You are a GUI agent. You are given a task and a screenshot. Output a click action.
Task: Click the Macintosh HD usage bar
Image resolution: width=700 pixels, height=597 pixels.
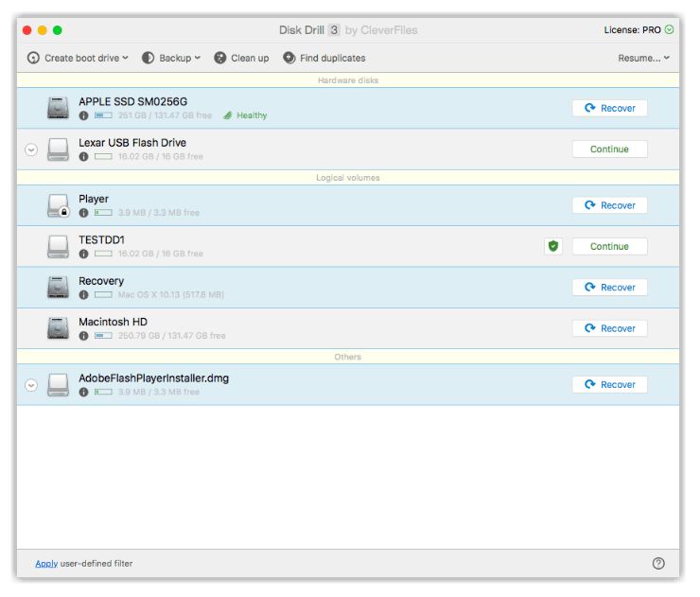click(x=103, y=336)
